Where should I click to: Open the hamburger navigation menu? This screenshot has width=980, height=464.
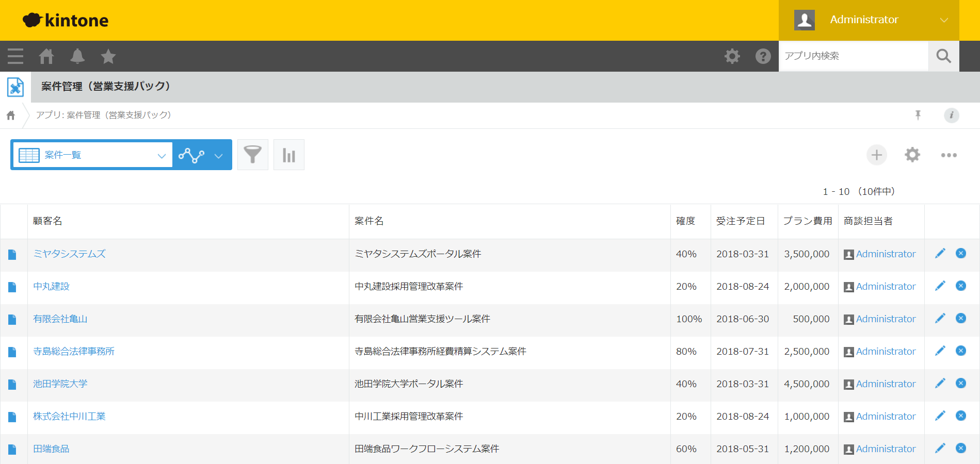pos(15,56)
